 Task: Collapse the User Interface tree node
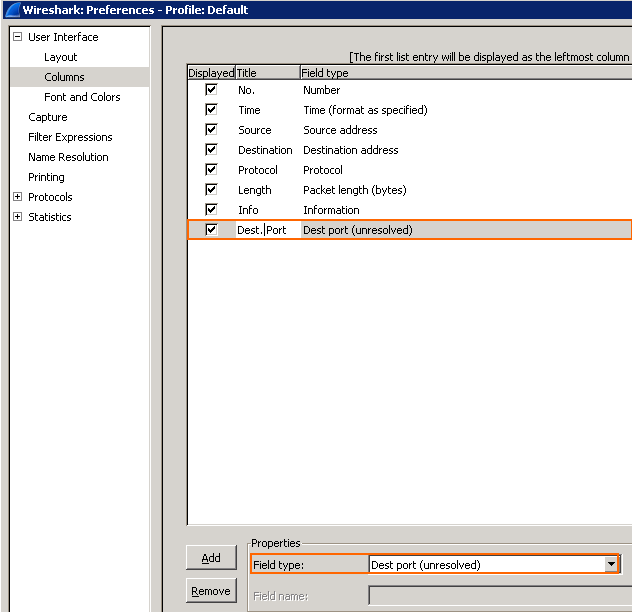(17, 37)
